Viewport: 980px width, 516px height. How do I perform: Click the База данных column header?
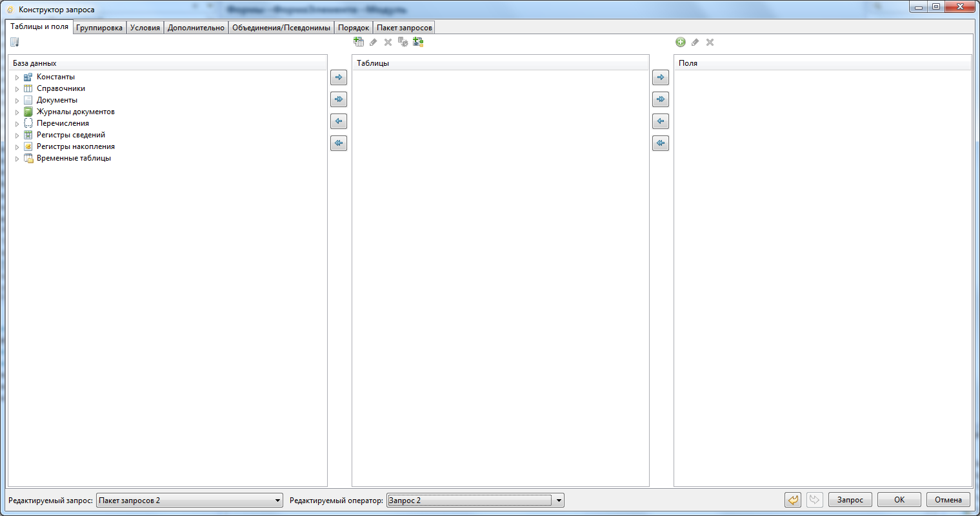click(x=168, y=63)
